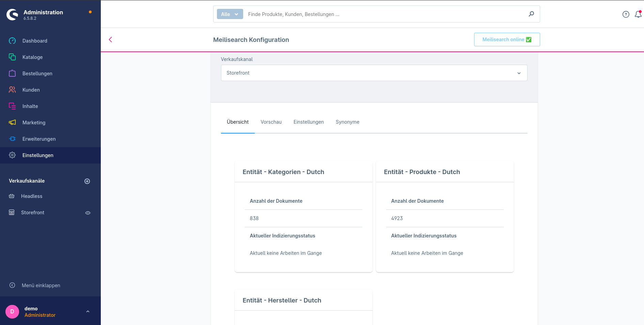Click the Headless basket icon
The height and width of the screenshot is (325, 644).
coord(12,196)
